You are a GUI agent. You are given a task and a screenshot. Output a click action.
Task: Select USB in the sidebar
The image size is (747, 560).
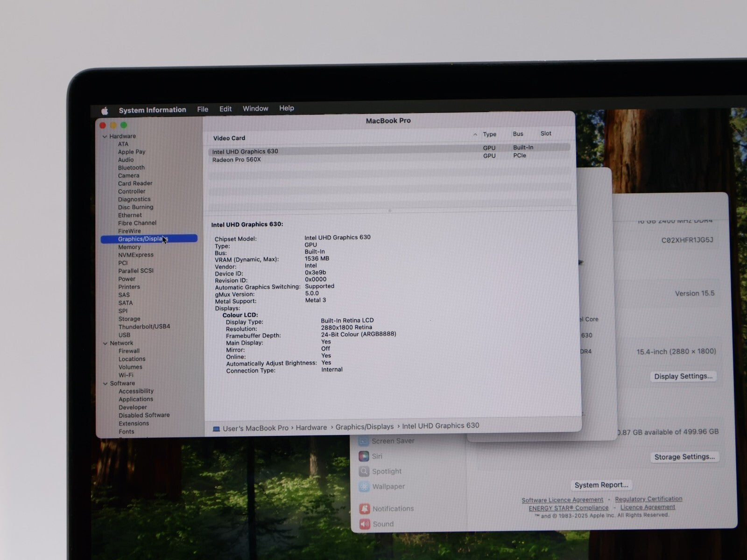point(124,335)
